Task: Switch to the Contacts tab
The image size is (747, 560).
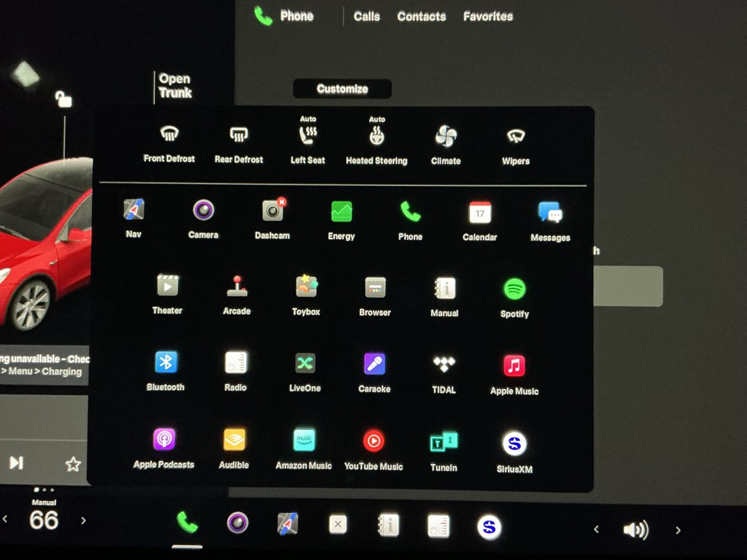Action: tap(421, 17)
